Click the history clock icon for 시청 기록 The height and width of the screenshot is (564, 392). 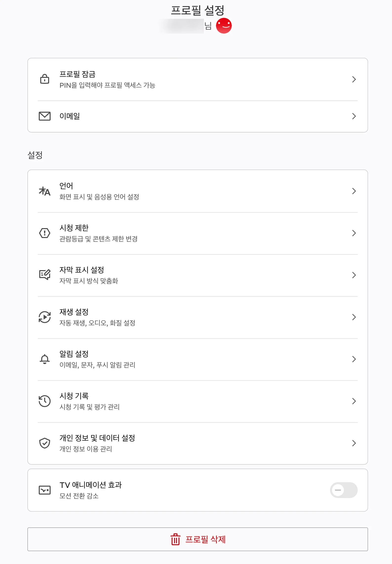tap(45, 401)
